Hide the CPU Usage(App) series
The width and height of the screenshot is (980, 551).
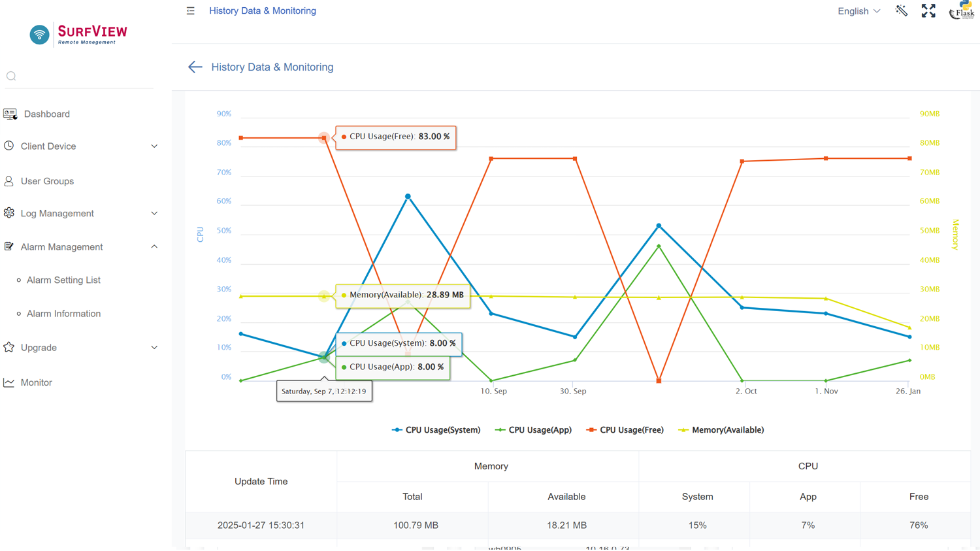[x=533, y=430]
